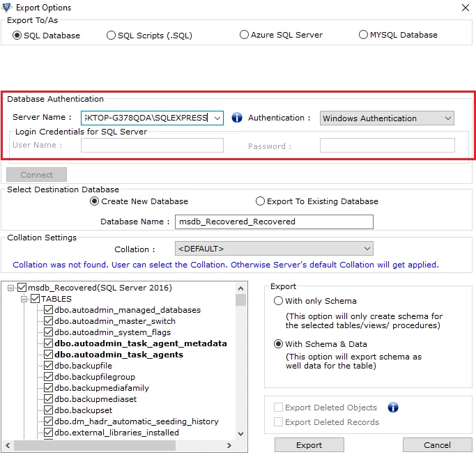Click the info icon beside Server Name
This screenshot has width=476, height=457.
(237, 118)
